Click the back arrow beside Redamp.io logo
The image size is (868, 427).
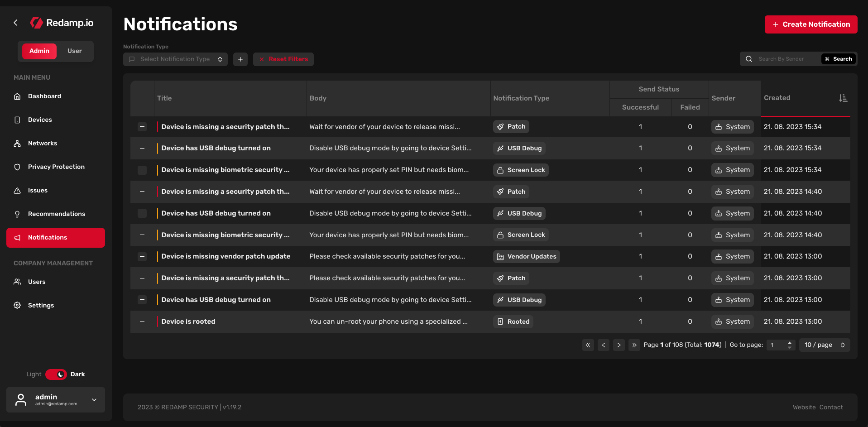pyautogui.click(x=16, y=23)
